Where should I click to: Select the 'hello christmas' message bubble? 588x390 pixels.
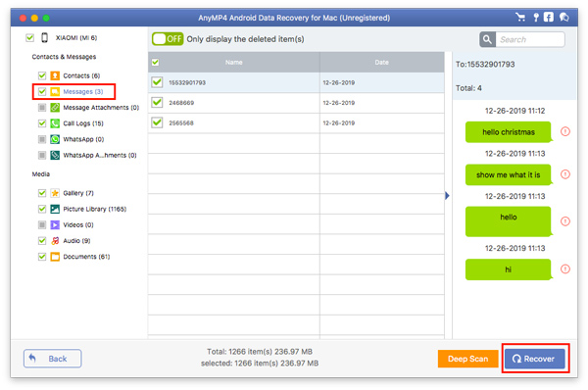tap(509, 132)
